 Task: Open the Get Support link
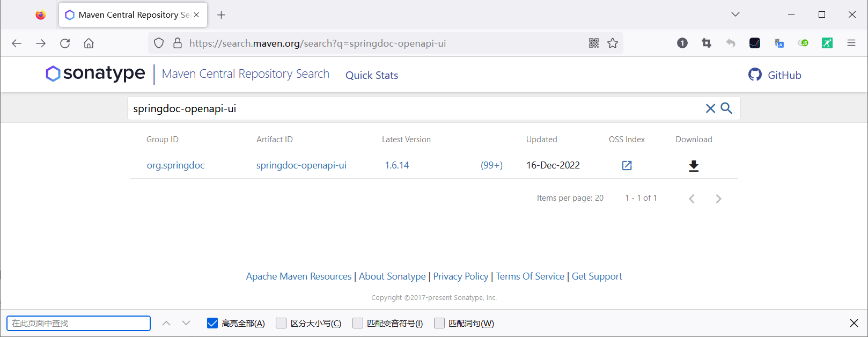597,276
